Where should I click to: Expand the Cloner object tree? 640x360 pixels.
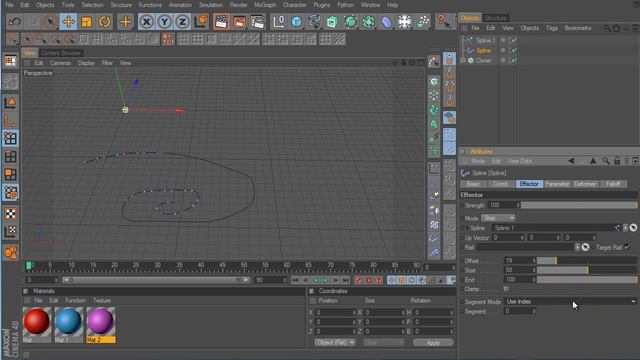[x=463, y=60]
